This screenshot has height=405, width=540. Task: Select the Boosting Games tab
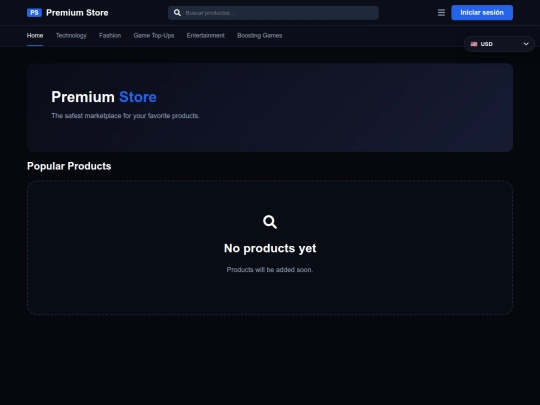point(260,35)
